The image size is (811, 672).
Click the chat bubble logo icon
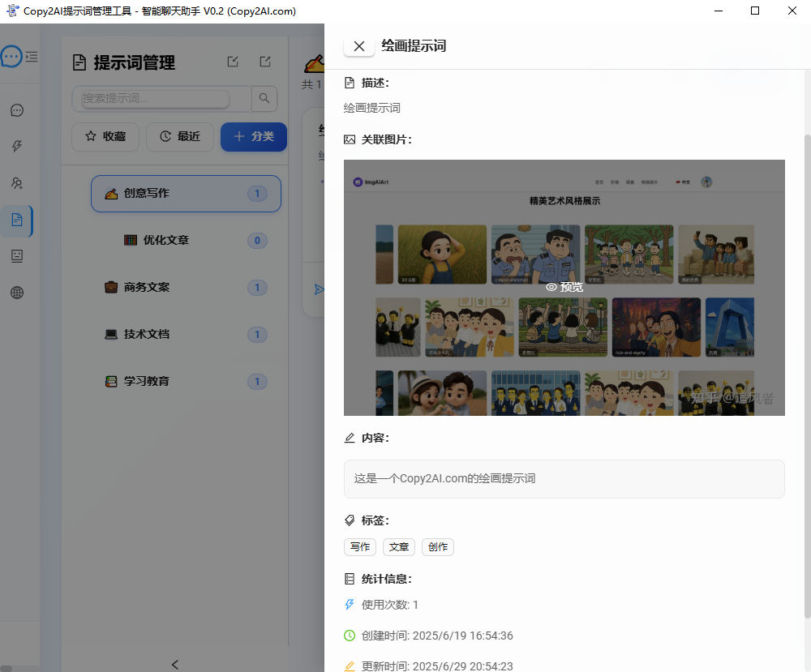pyautogui.click(x=11, y=57)
